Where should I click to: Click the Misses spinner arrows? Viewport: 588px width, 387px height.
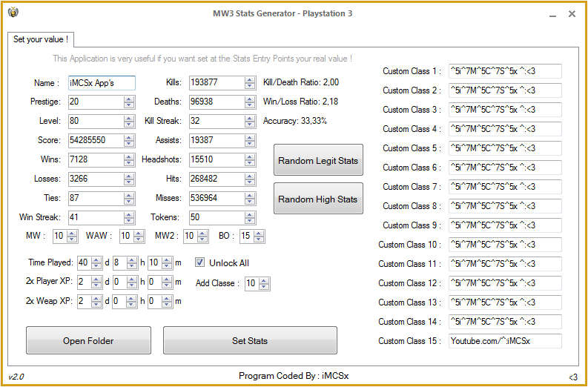250,199
